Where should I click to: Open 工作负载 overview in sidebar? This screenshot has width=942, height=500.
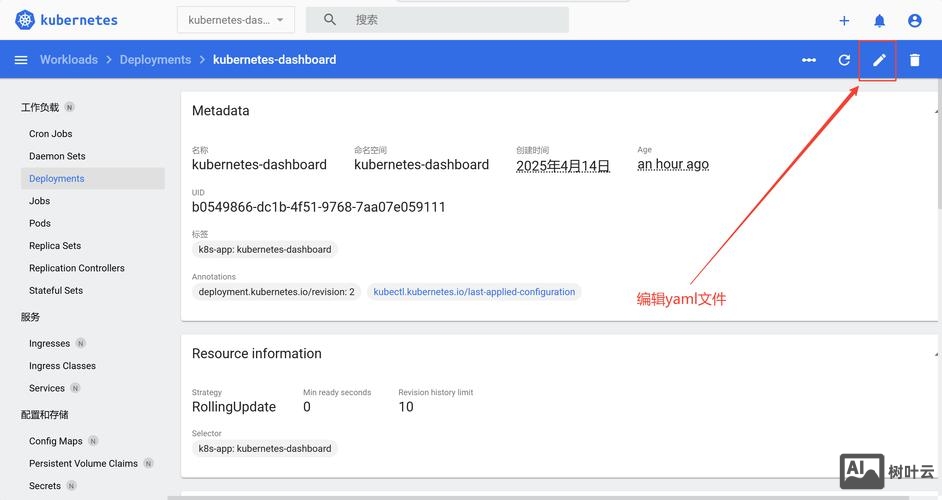coord(40,108)
